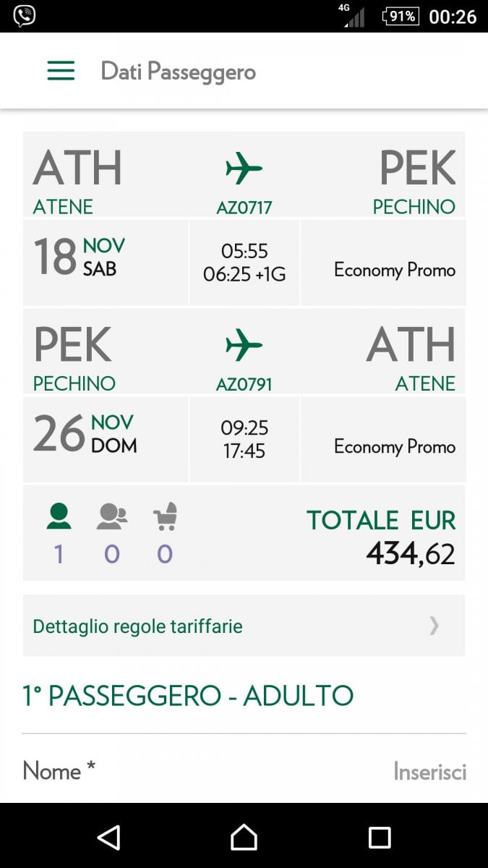
Task: Select the ATH departure airport code
Action: point(77,168)
